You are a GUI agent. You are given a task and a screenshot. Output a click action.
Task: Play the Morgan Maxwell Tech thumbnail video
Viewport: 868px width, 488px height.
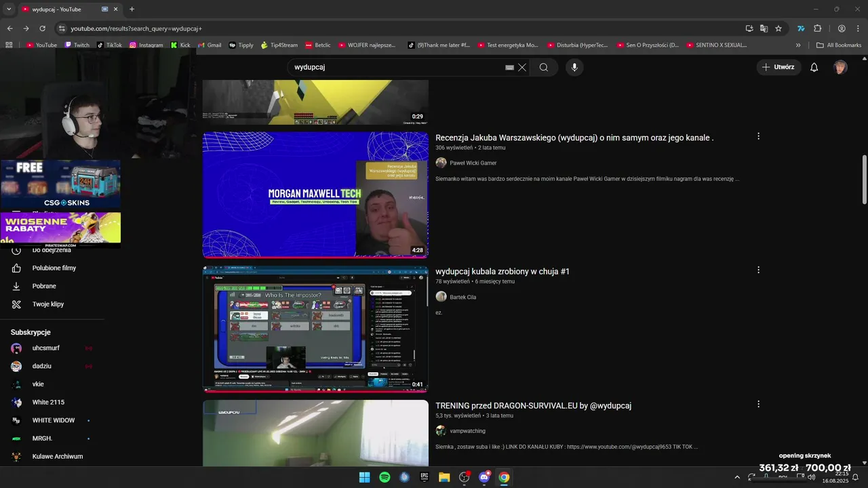click(315, 195)
